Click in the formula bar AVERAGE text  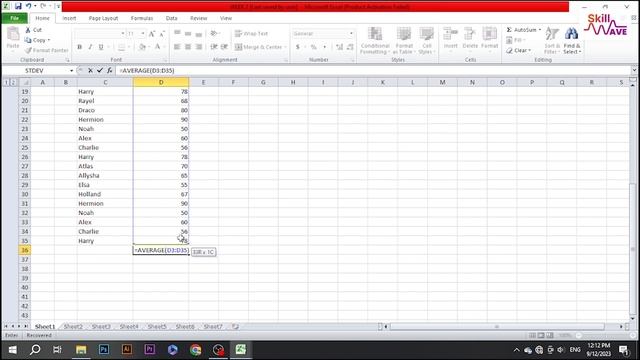[x=148, y=71]
